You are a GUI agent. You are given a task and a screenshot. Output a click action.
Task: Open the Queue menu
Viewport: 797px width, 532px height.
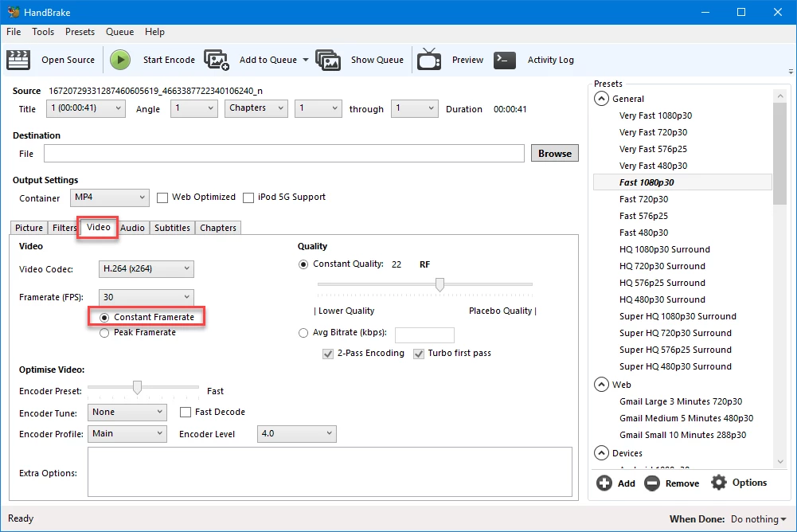(120, 32)
